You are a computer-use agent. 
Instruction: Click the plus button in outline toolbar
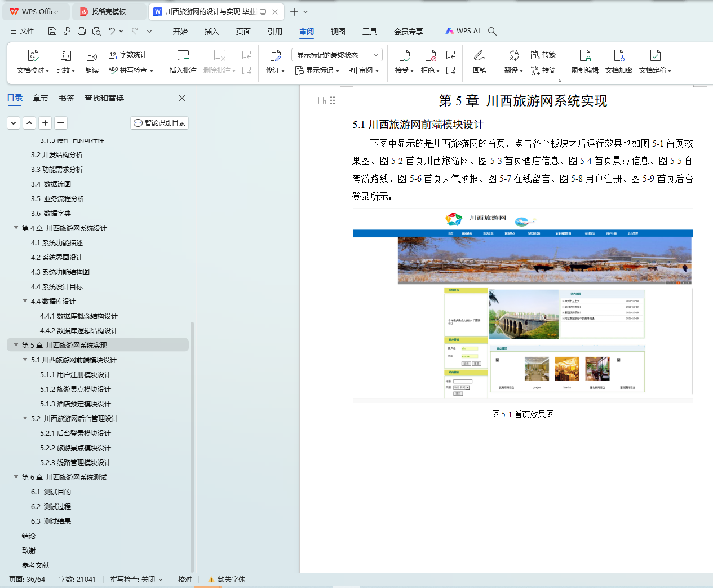click(45, 123)
